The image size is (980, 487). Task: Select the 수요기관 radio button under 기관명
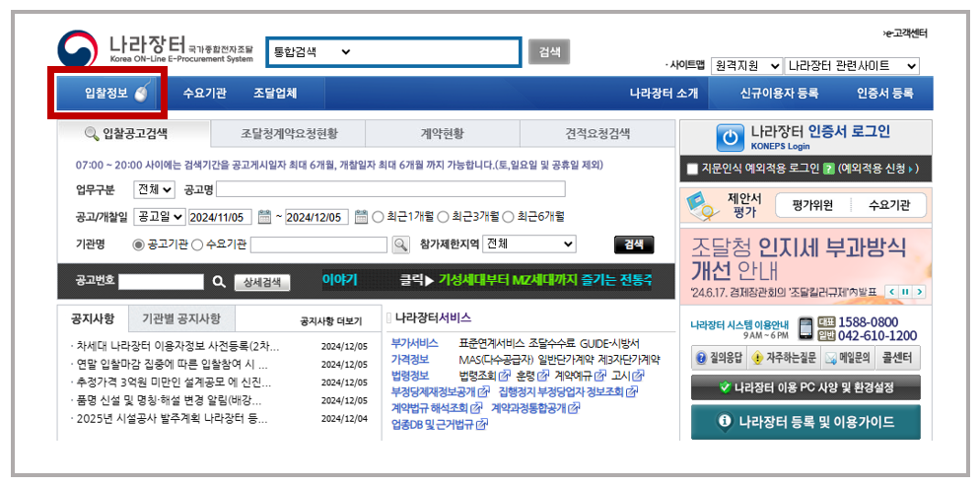pos(197,245)
